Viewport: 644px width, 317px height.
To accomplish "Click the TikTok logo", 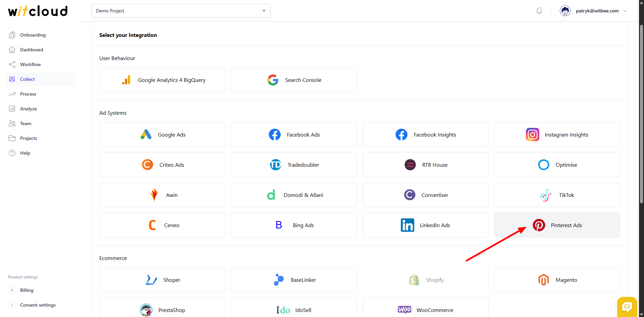I will (x=546, y=195).
